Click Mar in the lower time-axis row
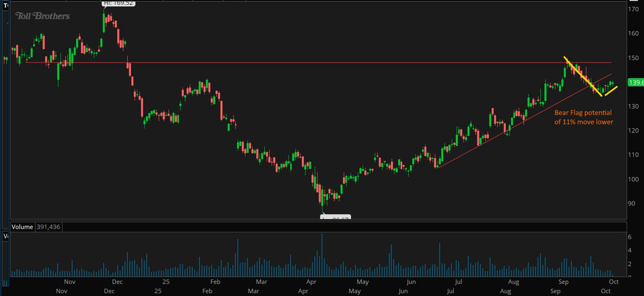The height and width of the screenshot is (296, 644). click(x=253, y=291)
